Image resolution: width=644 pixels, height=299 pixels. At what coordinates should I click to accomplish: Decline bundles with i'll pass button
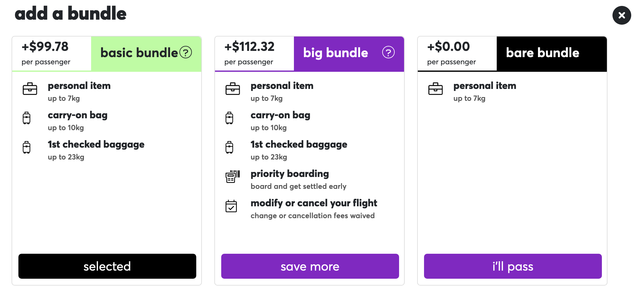[513, 266]
